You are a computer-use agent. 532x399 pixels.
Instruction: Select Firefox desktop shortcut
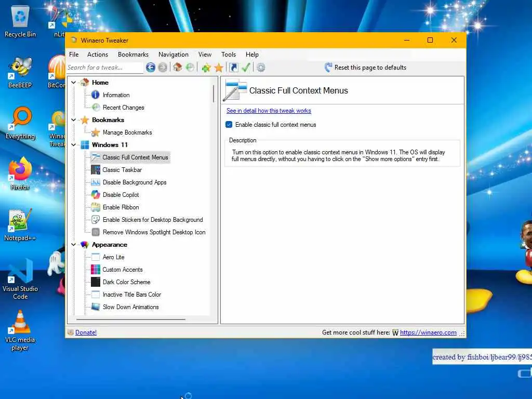pos(20,174)
